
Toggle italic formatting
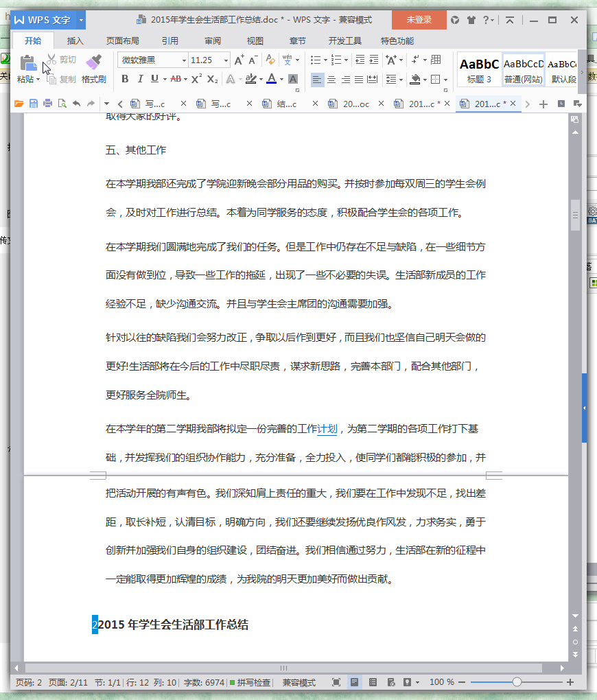[x=140, y=79]
